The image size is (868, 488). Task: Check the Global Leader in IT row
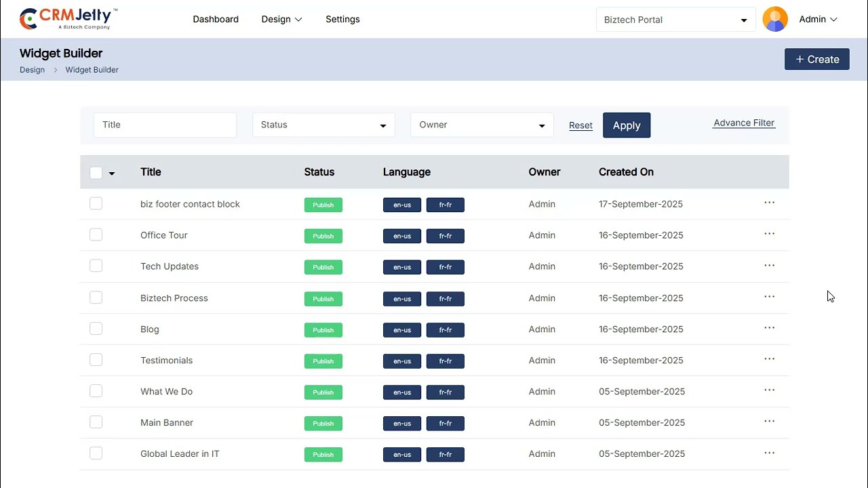click(x=96, y=453)
